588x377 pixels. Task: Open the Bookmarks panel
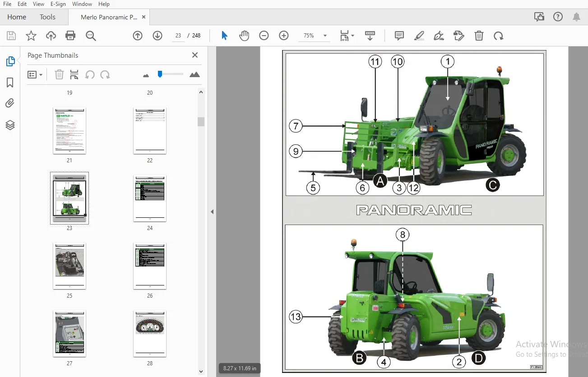pyautogui.click(x=10, y=83)
